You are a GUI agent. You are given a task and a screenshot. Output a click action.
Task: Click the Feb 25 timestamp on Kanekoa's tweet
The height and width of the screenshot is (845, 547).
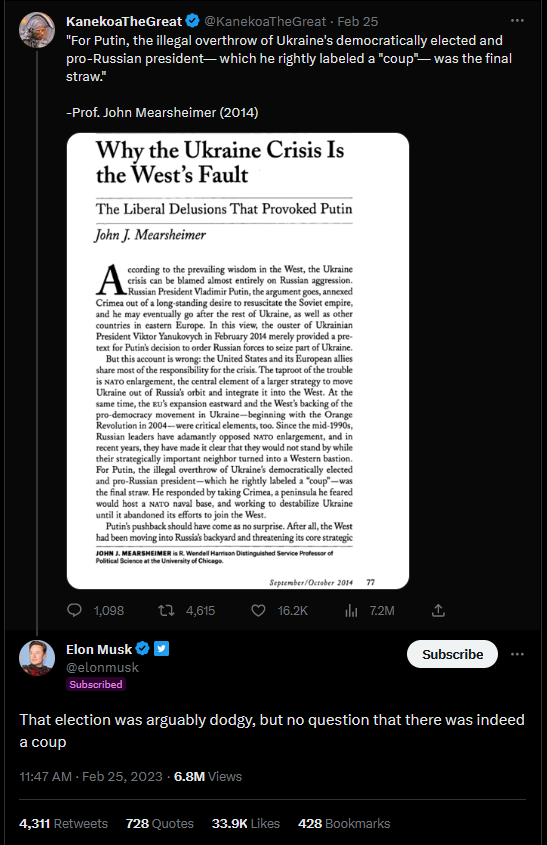coord(358,22)
